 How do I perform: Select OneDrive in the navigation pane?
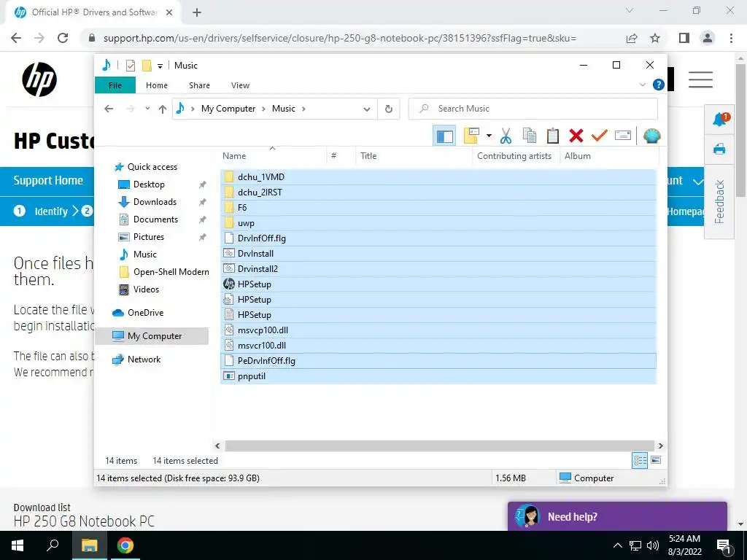[x=145, y=313]
